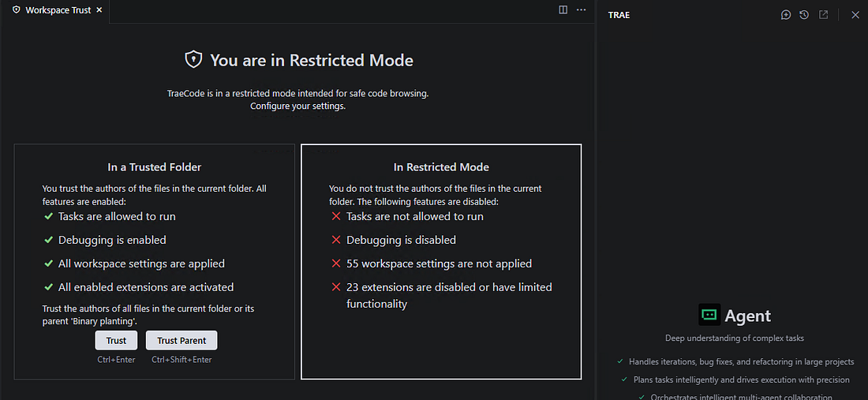Click 'Deep understanding of complex tasks' text

pos(735,338)
